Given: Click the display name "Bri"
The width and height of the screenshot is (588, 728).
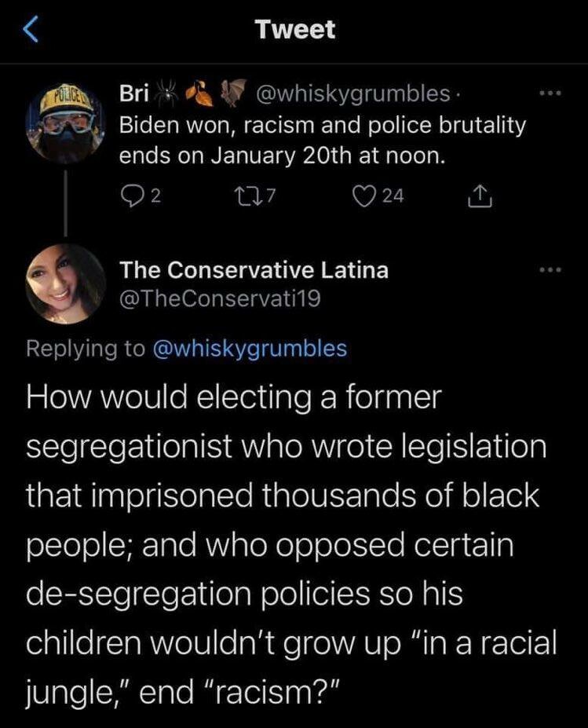Looking at the screenshot, I should click(132, 95).
